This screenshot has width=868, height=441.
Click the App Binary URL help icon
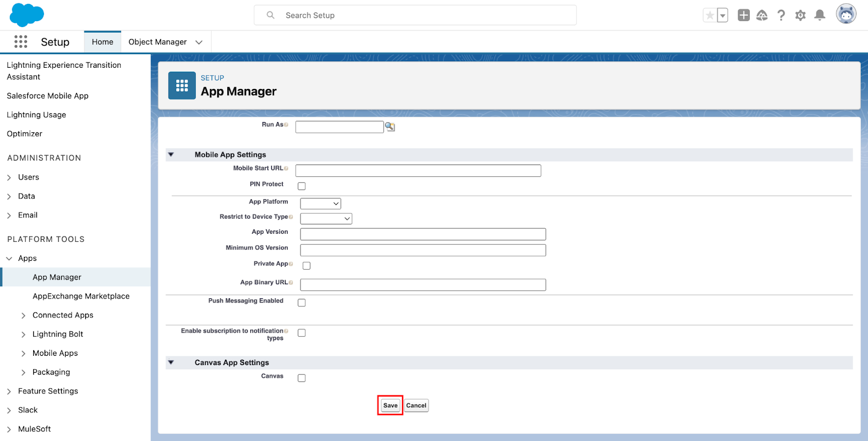[x=291, y=283]
